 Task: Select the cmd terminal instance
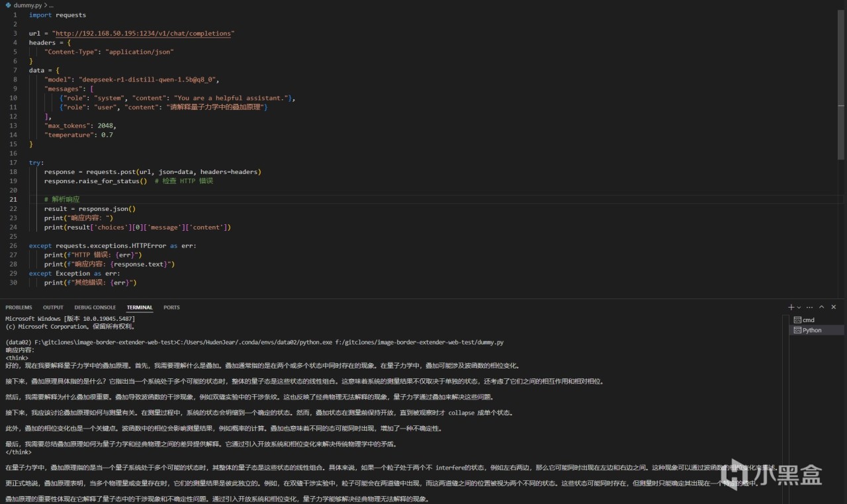818,320
